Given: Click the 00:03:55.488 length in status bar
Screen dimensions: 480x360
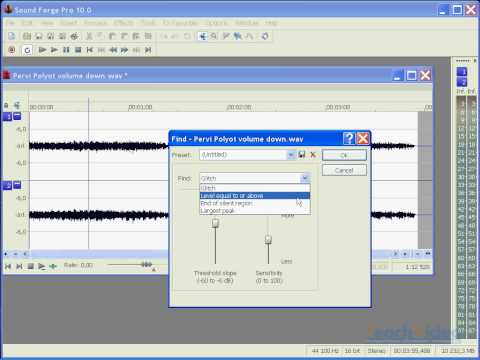Looking at the screenshot, I should click(x=412, y=351).
